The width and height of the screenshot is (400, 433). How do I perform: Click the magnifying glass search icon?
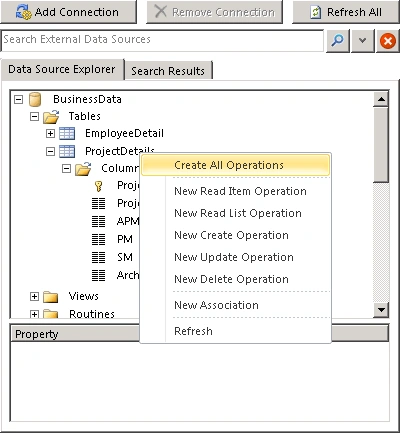click(x=338, y=41)
